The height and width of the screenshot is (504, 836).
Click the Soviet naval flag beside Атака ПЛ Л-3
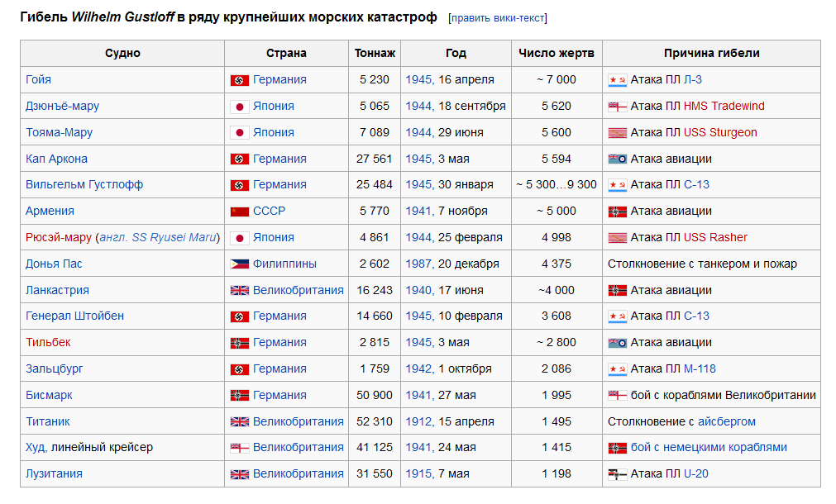click(x=618, y=80)
